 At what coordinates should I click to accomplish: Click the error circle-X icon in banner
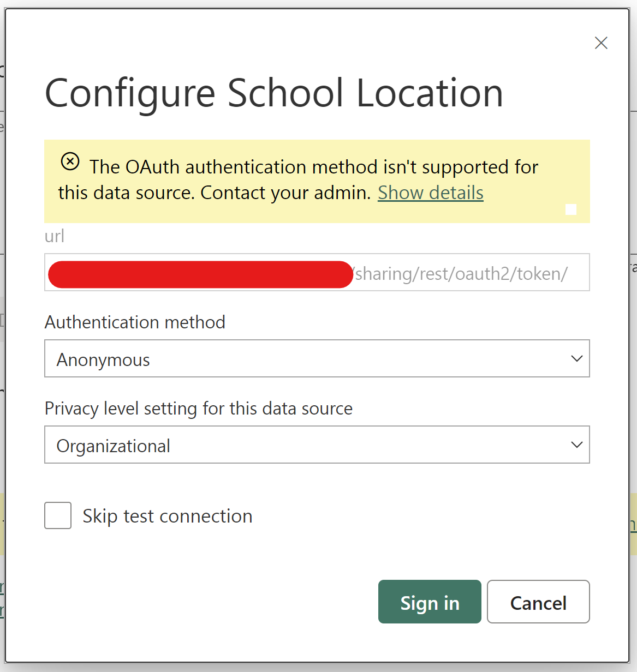70,161
